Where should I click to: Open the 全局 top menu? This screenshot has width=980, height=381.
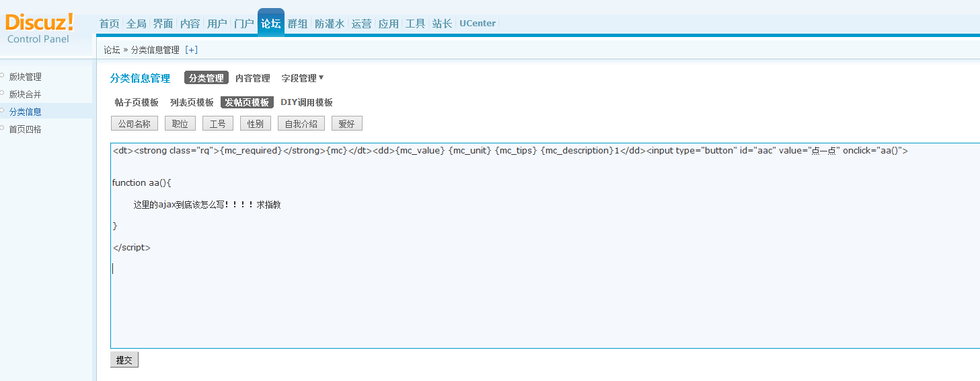click(136, 24)
